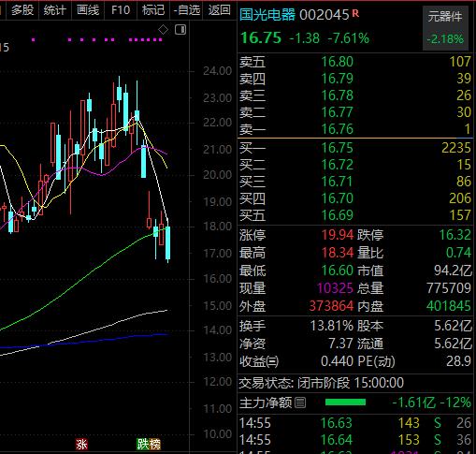Select the 买一 bid price 16.75
Screen dimensions: 476x454
(x=338, y=148)
